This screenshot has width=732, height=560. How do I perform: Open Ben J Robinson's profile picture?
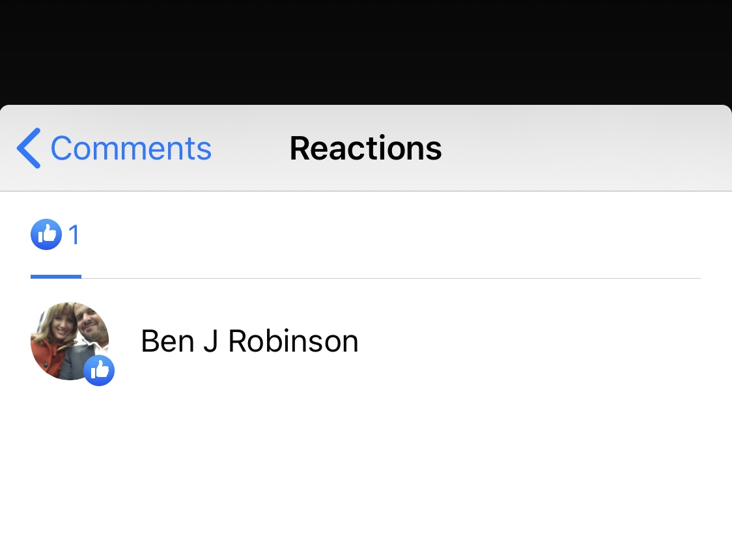[70, 341]
